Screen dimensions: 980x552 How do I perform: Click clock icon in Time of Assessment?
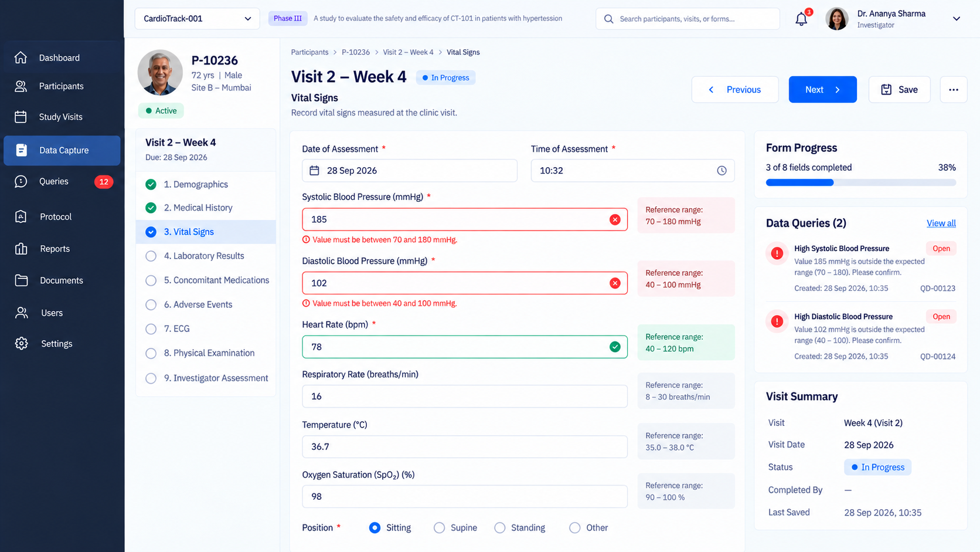coord(722,171)
